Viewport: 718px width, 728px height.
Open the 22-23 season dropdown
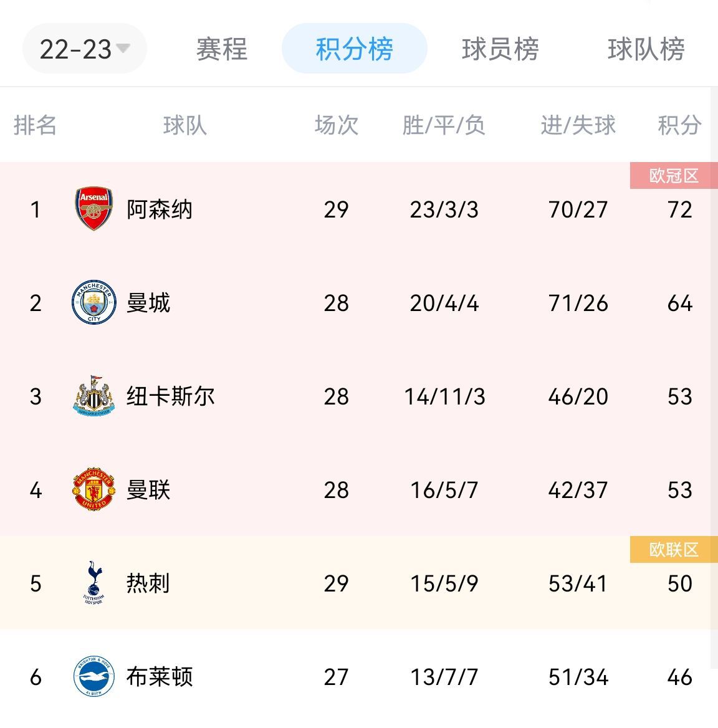coord(84,49)
